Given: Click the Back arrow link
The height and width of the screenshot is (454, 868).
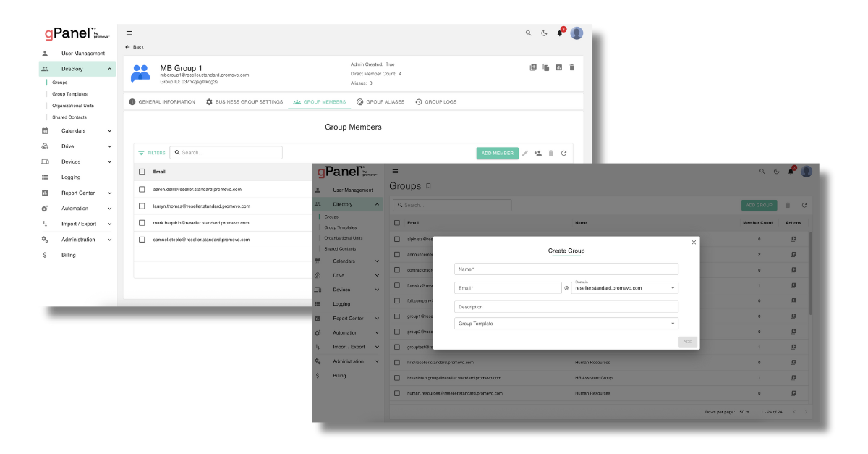Looking at the screenshot, I should coord(135,47).
